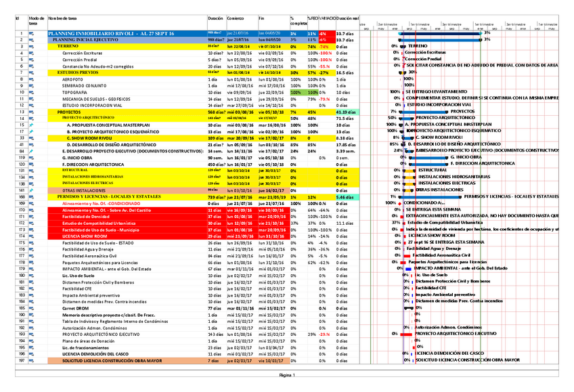Click the "Fin" column header

pyautogui.click(x=261, y=20)
